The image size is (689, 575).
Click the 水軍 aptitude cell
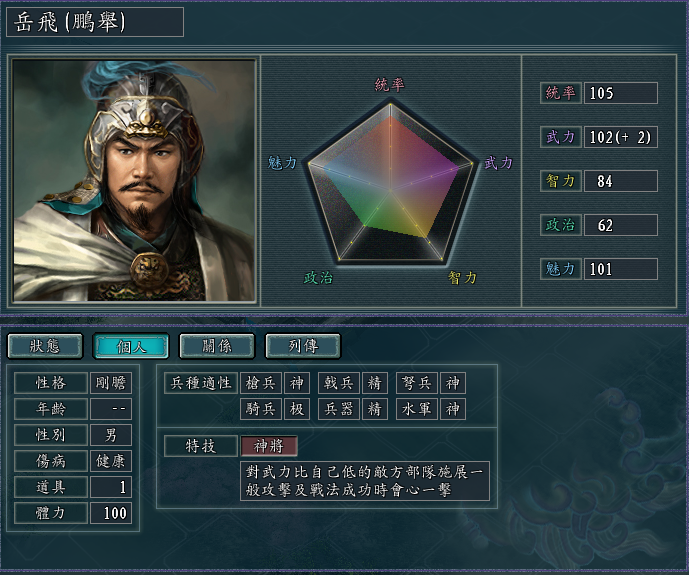[416, 409]
